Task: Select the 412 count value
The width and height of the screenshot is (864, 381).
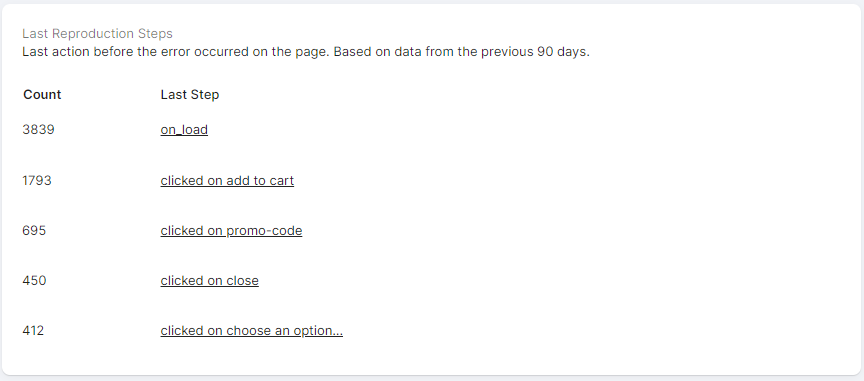Action: [x=33, y=331]
